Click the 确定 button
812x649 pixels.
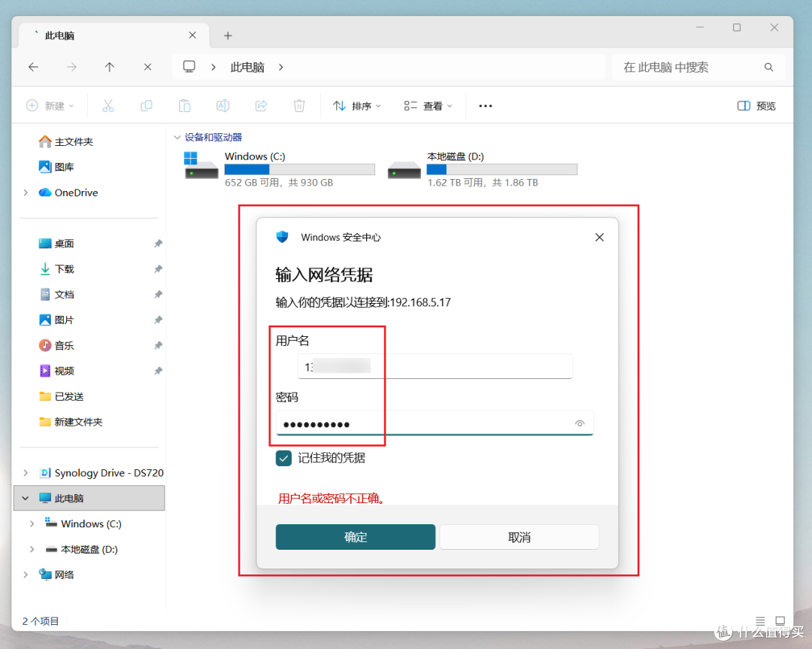[x=355, y=537]
